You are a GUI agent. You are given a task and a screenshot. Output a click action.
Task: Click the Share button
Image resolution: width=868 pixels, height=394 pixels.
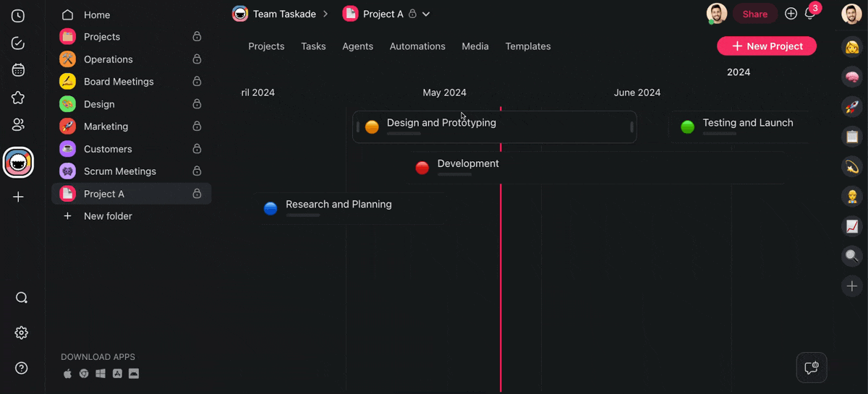755,14
